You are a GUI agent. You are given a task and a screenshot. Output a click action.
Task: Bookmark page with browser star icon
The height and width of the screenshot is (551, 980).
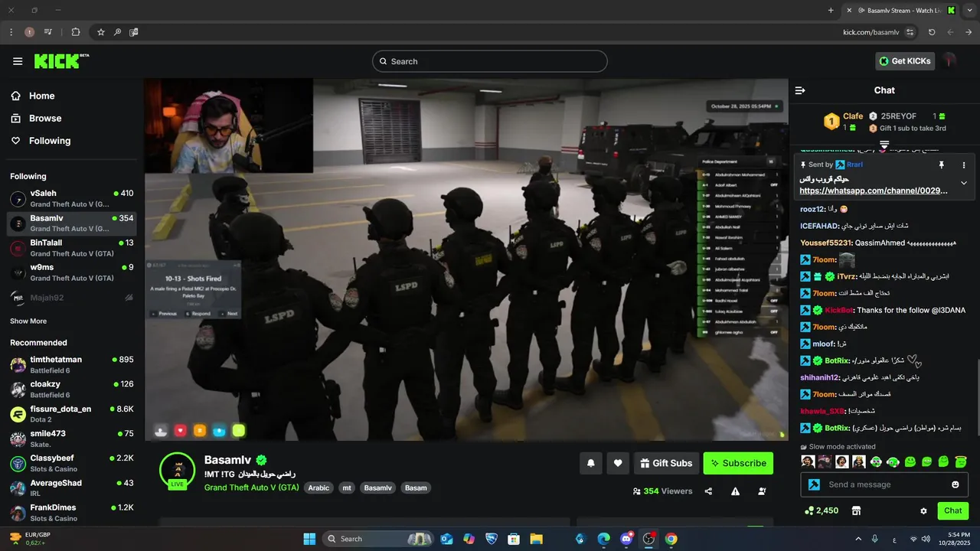(100, 32)
